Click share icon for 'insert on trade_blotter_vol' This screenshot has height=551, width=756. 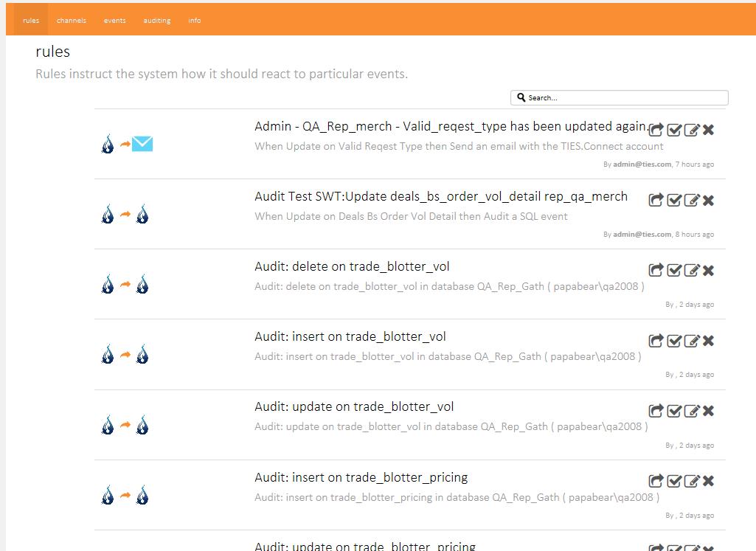[656, 341]
